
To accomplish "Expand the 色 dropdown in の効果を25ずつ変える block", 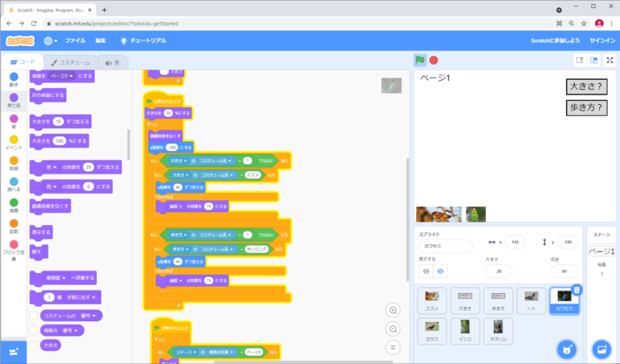I will [54, 167].
